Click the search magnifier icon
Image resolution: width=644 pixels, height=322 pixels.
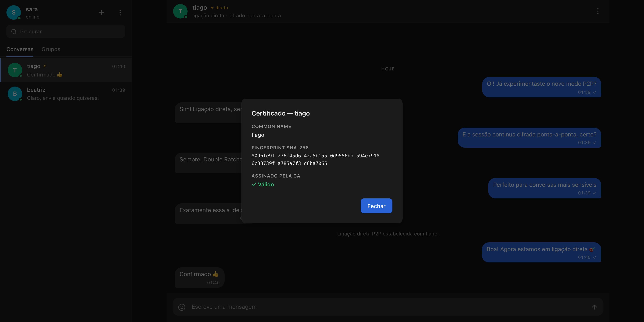point(14,32)
